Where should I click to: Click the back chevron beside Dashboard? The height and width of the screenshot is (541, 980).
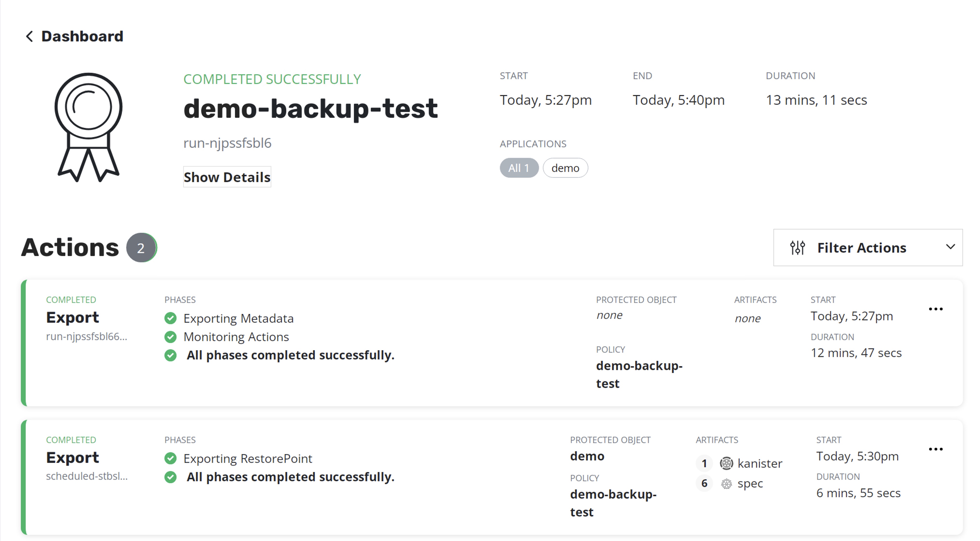29,37
